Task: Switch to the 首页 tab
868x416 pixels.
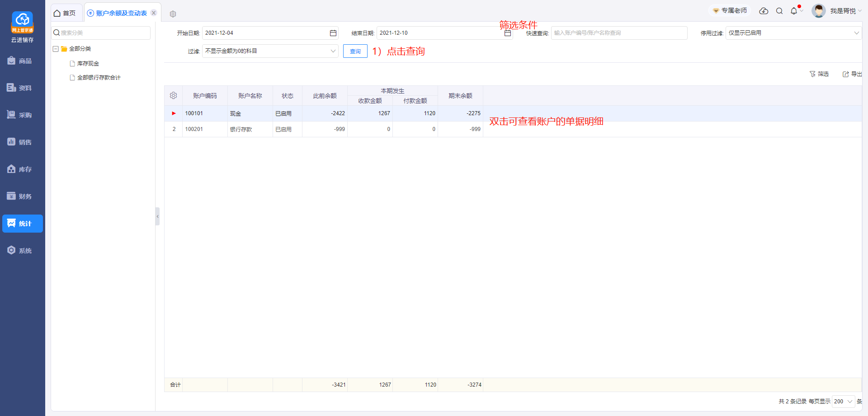Action: [x=65, y=13]
